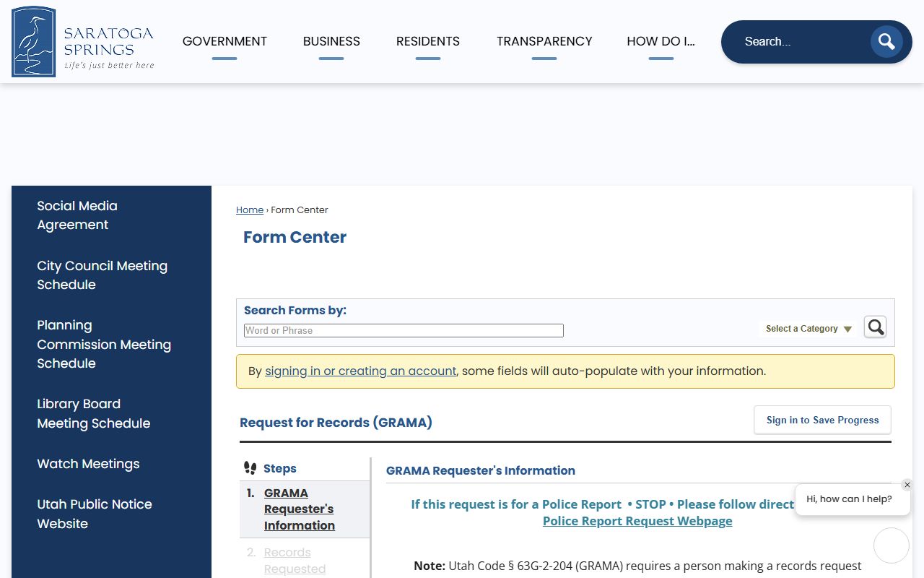Expand the How Do I menu
This screenshot has width=924, height=578.
[661, 42]
